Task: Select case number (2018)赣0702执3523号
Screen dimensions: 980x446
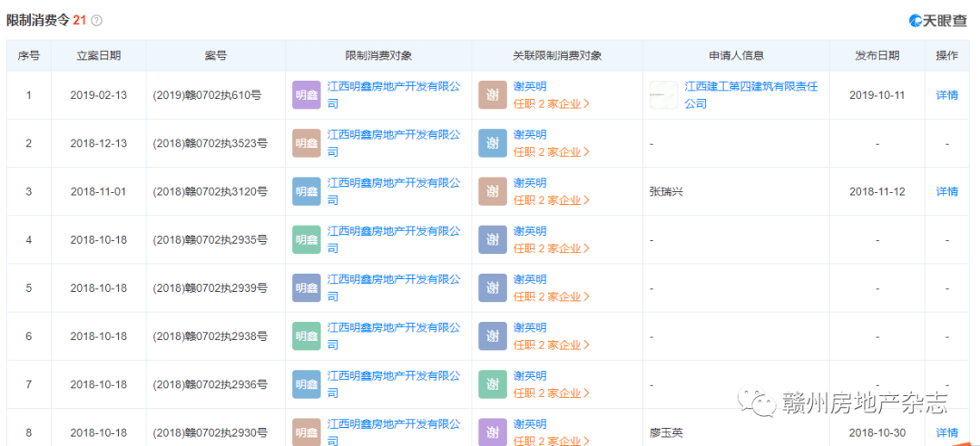Action: coord(210,143)
